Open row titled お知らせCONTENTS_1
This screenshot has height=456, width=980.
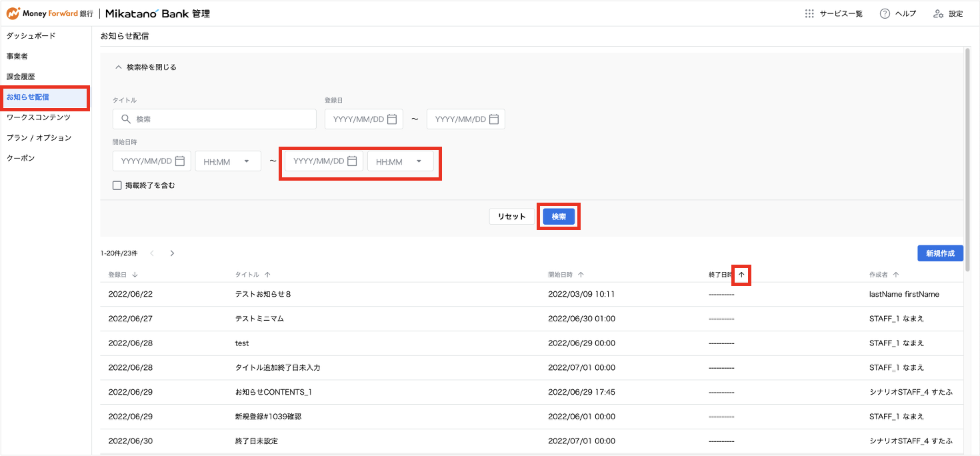click(x=531, y=392)
